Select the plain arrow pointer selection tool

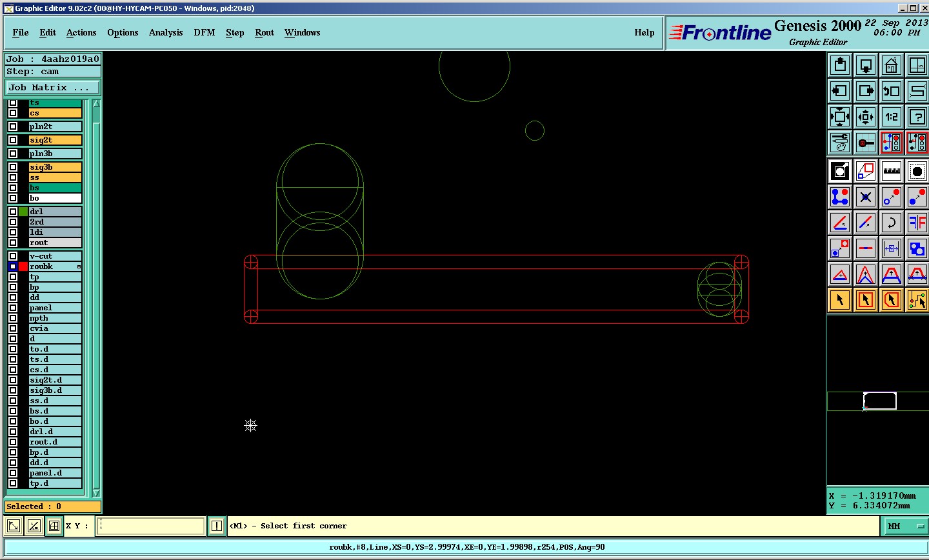click(840, 300)
